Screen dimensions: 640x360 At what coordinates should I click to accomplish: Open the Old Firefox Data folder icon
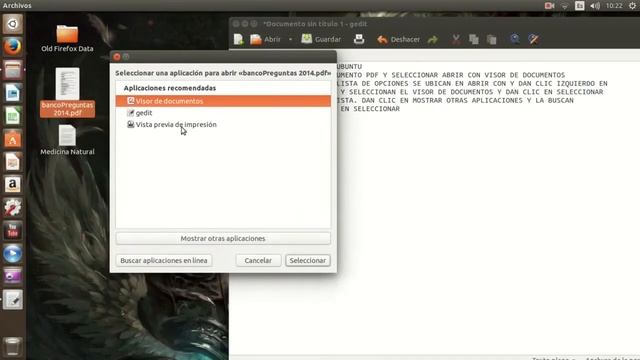point(67,38)
